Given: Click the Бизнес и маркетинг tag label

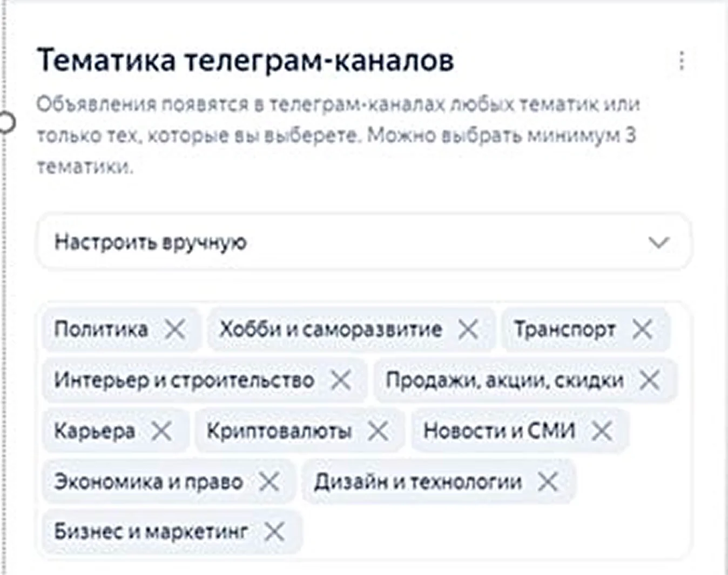Looking at the screenshot, I should (151, 532).
